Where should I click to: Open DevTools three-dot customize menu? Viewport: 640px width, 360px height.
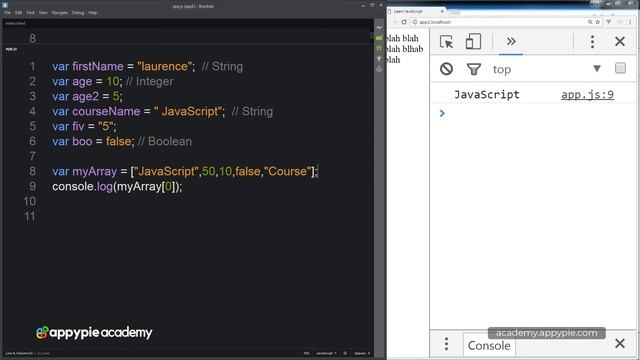pos(592,42)
